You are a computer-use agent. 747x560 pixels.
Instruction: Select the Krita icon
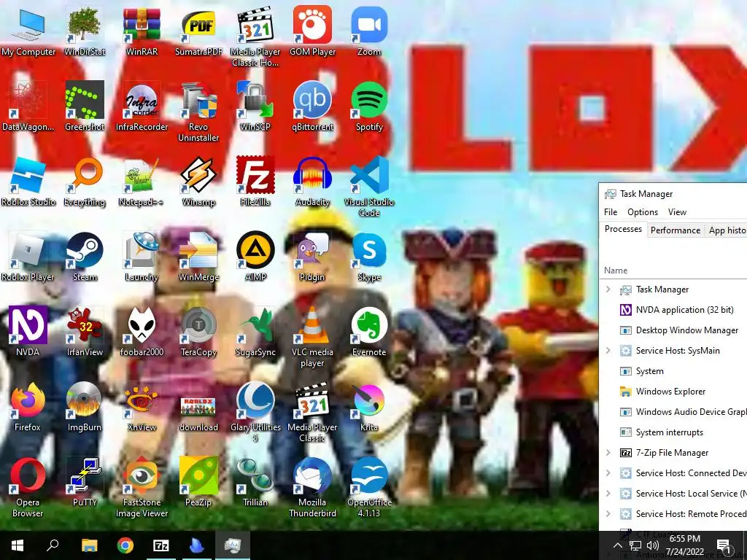pyautogui.click(x=369, y=407)
